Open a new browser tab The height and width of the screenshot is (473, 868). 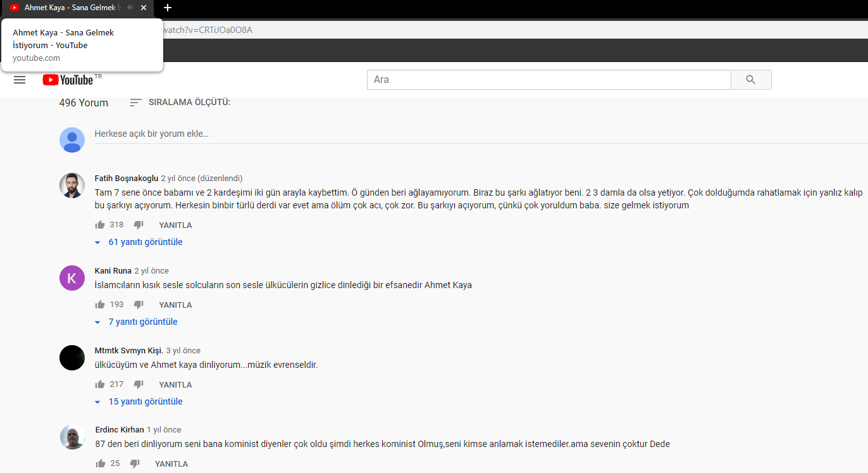tap(167, 8)
